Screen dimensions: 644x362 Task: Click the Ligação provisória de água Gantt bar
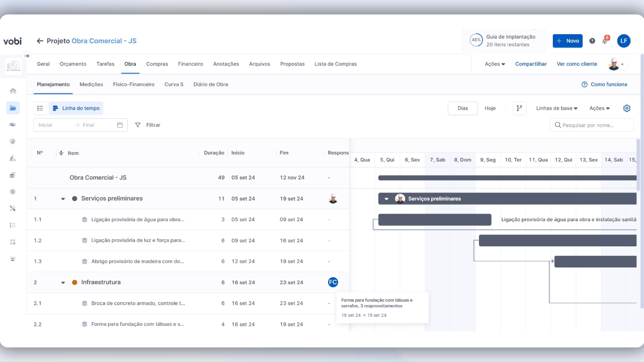point(435,220)
